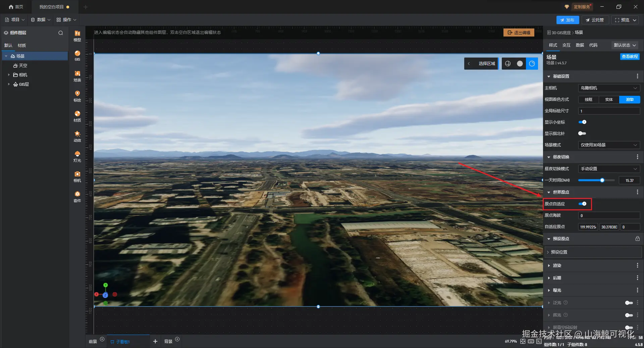Search the component layers panel

click(x=61, y=33)
